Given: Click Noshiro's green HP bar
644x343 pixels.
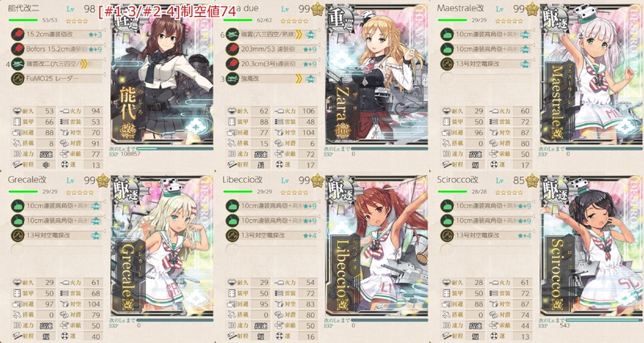Looking at the screenshot, I should click(23, 19).
